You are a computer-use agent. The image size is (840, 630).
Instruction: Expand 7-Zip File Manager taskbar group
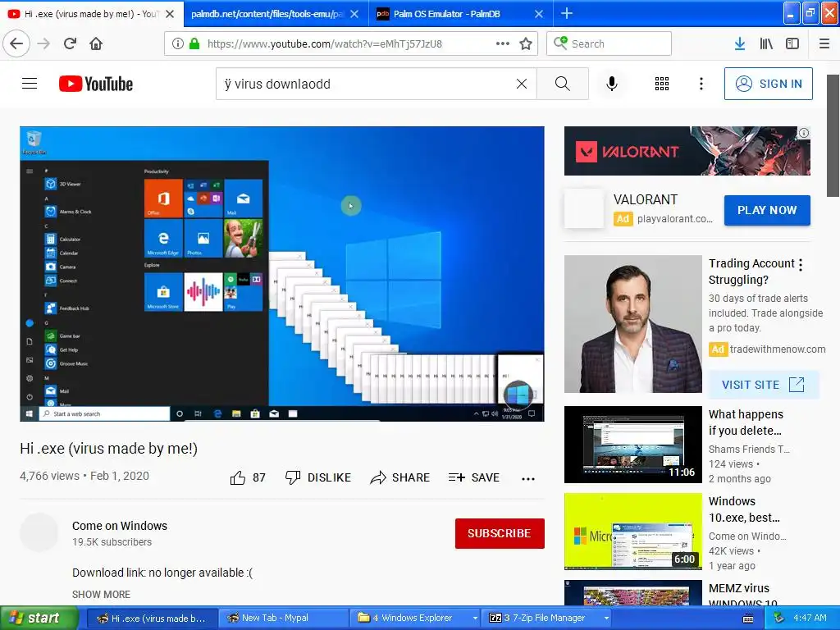[606, 618]
